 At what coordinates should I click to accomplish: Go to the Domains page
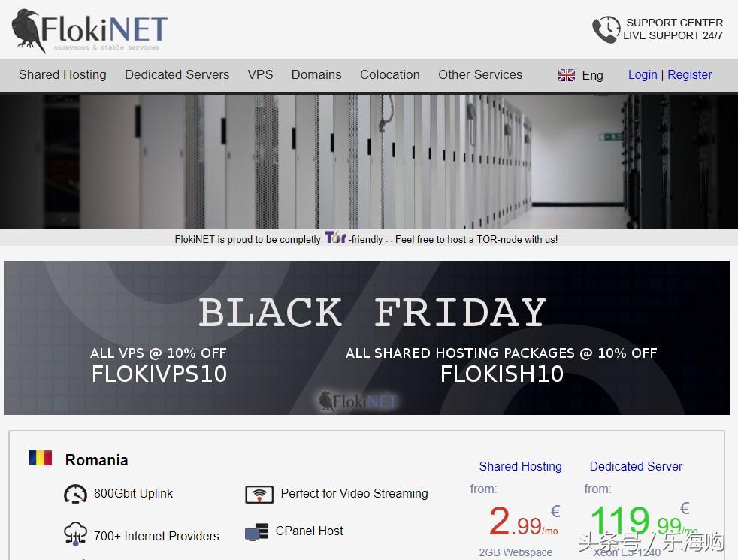pos(316,75)
